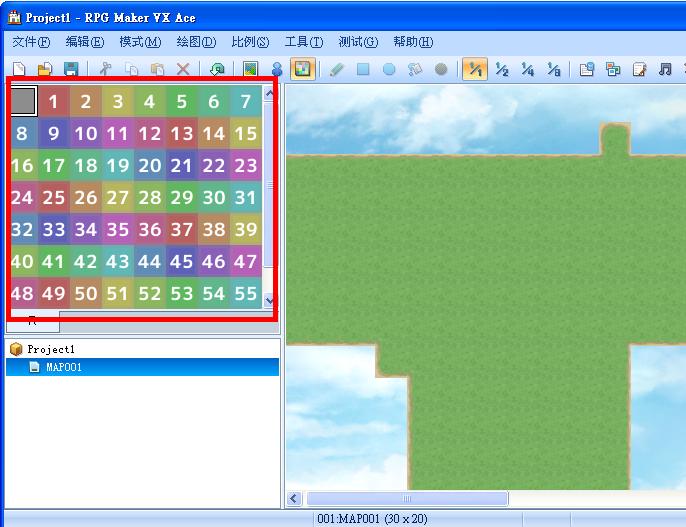This screenshot has height=527, width=686.
Task: Save the project using the disk icon
Action: coord(70,69)
